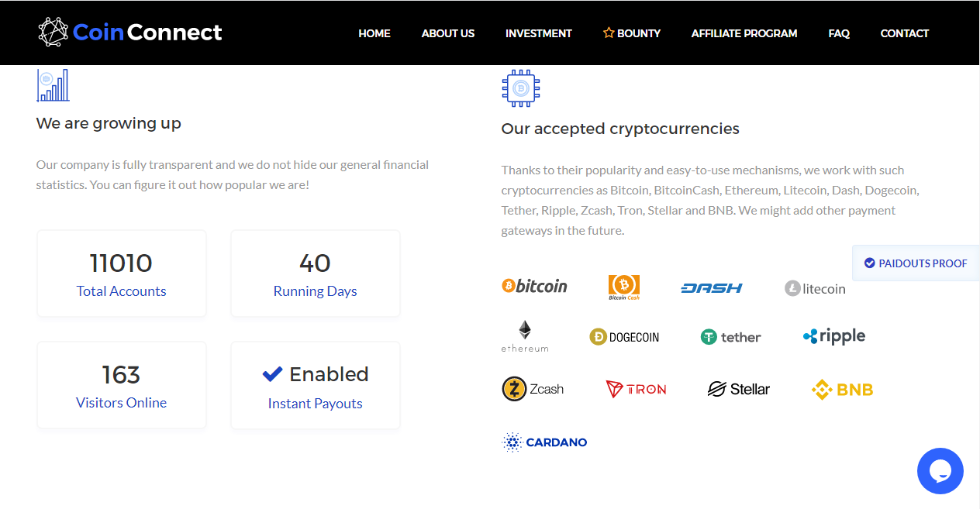Click the Dash cryptocurrency logo

pyautogui.click(x=712, y=288)
